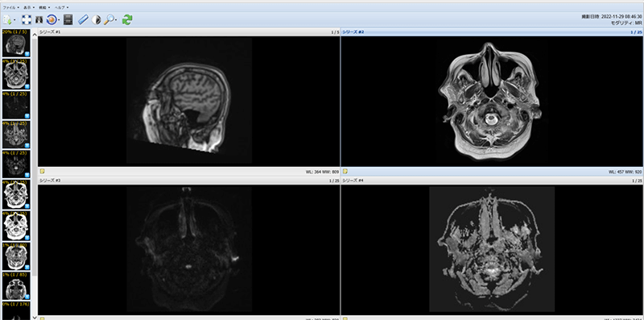Click the 1 / 5 counter of series #1
Screen dimensions: 644x320
coord(335,32)
